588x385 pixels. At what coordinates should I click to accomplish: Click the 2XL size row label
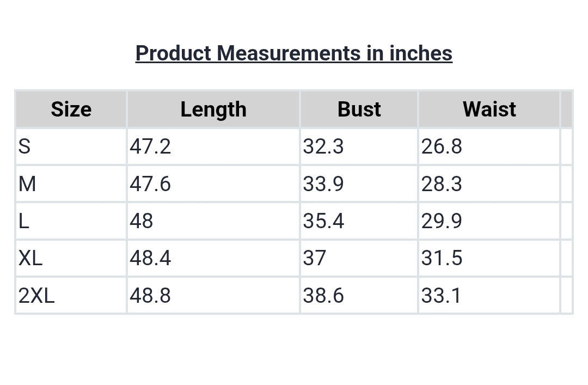point(71,295)
